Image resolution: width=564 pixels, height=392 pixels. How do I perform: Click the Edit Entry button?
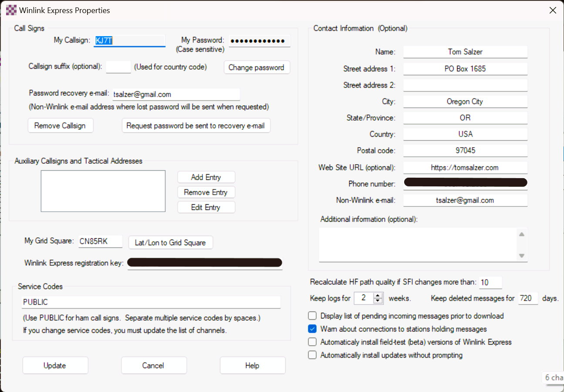[206, 207]
